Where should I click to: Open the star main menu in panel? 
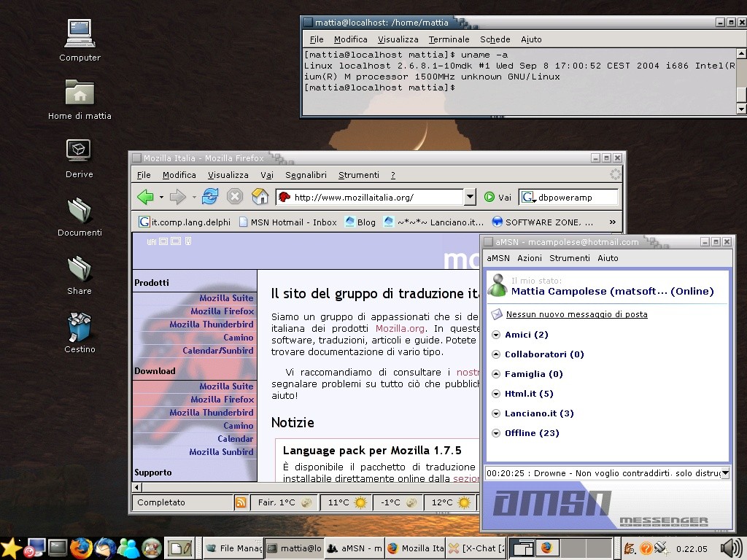(10, 548)
